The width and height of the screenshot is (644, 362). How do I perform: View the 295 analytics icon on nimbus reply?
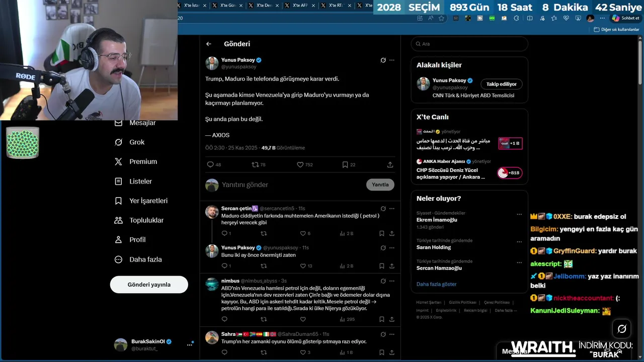pyautogui.click(x=347, y=319)
